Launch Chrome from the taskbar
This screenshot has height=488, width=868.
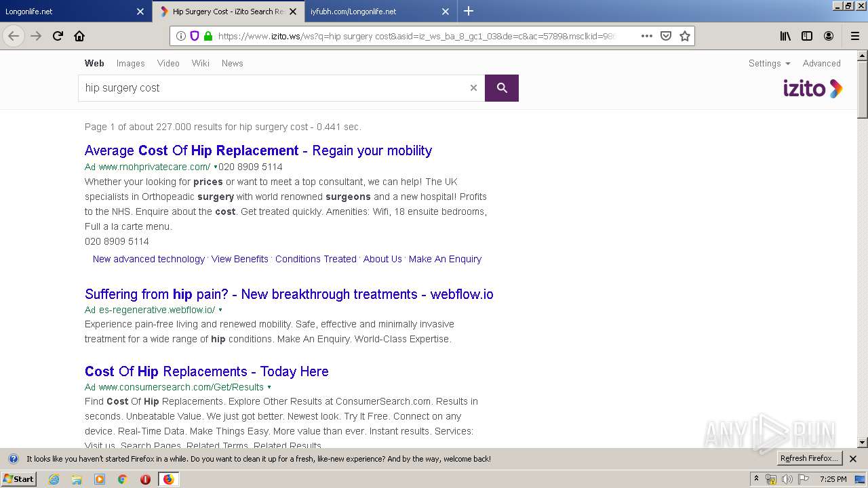click(x=123, y=479)
